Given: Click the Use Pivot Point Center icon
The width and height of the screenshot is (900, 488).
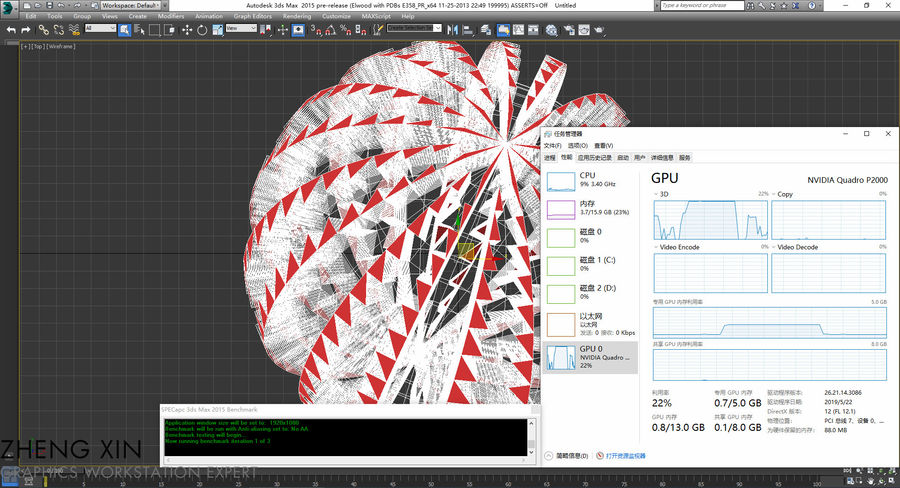Looking at the screenshot, I should [x=265, y=30].
